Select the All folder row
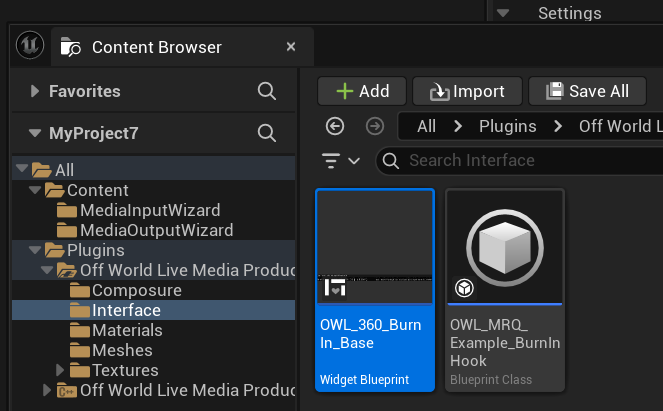 (x=153, y=170)
